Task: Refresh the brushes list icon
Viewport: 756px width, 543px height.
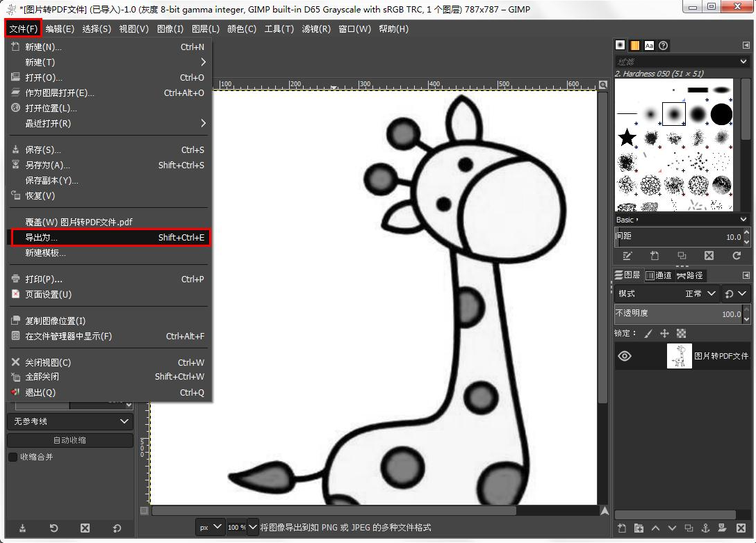Action: pos(737,256)
